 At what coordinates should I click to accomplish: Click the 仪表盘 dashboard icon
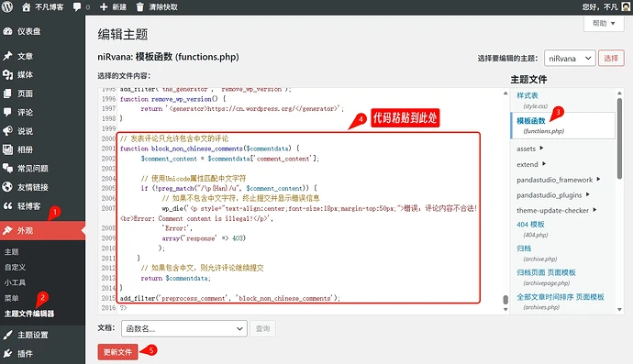tap(7, 31)
